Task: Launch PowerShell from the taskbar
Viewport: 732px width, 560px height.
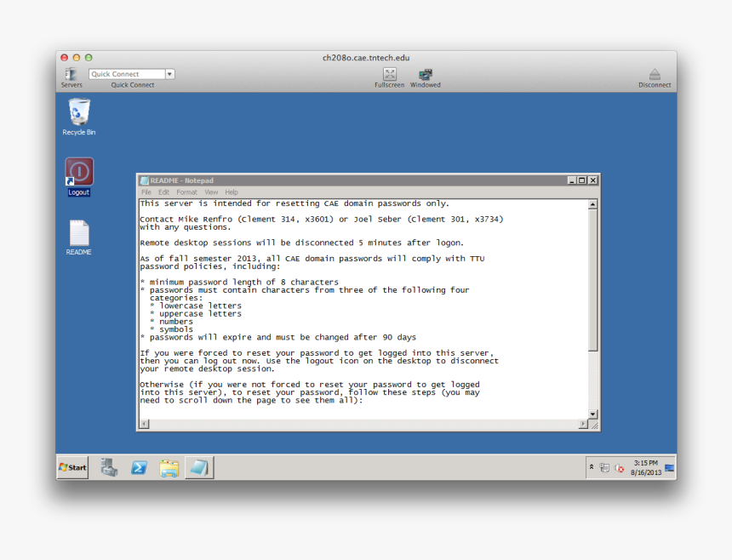Action: (x=139, y=467)
